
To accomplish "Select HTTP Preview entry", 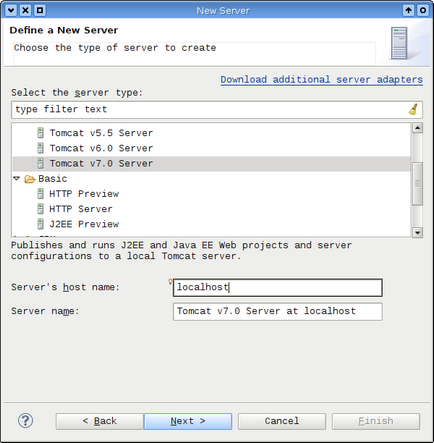I will (x=84, y=194).
